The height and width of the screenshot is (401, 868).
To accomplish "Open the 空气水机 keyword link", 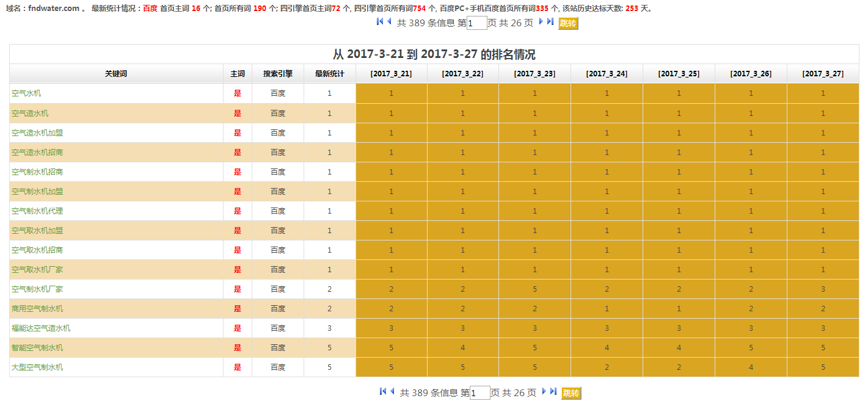I will coord(26,93).
